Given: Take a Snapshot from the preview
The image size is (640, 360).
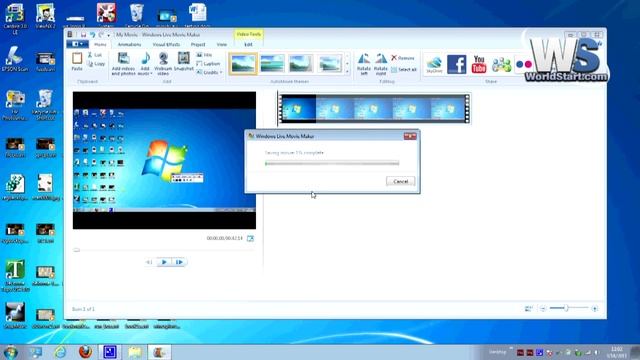Looking at the screenshot, I should click(184, 61).
